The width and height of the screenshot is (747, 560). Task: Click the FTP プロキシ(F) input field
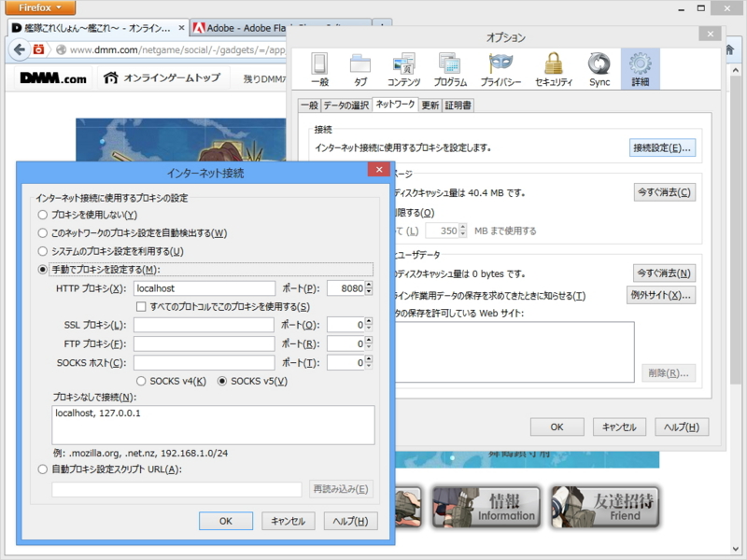(204, 343)
